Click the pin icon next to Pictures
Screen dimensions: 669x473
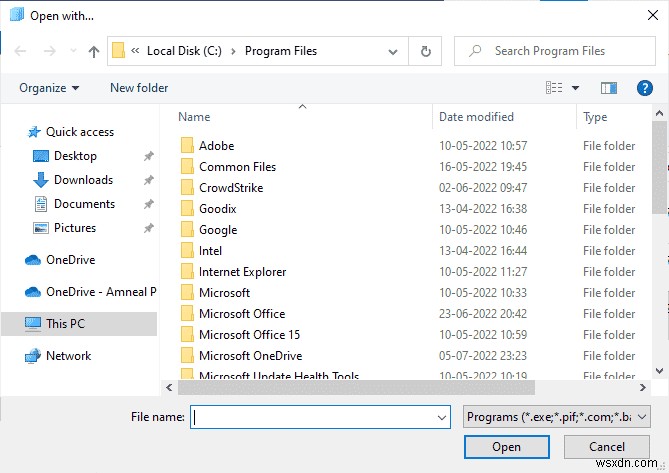tap(148, 228)
